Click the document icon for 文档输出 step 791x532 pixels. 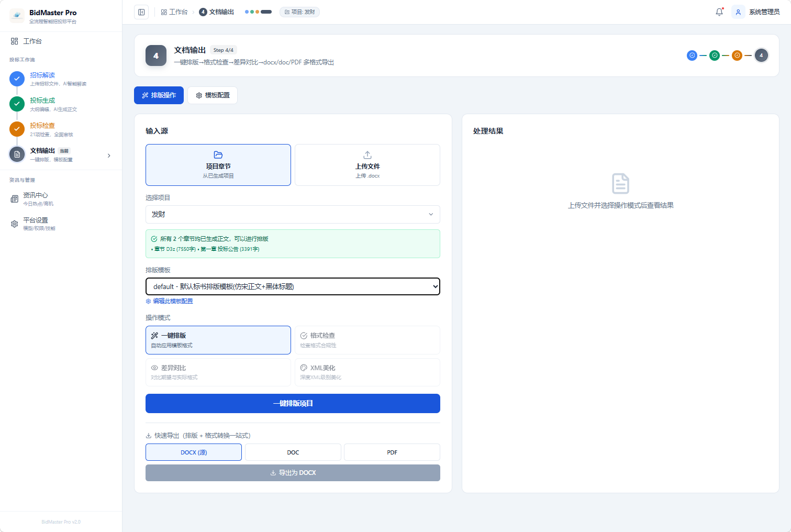pyautogui.click(x=17, y=154)
